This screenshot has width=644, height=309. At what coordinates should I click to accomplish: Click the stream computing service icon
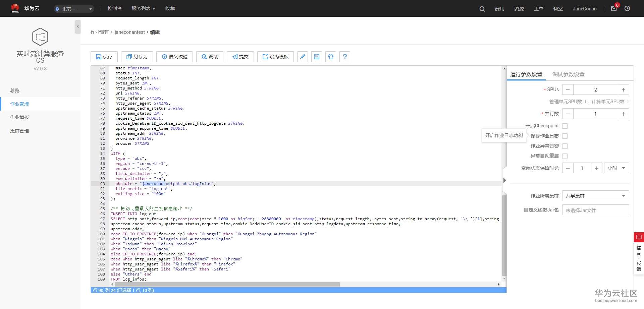pos(40,37)
